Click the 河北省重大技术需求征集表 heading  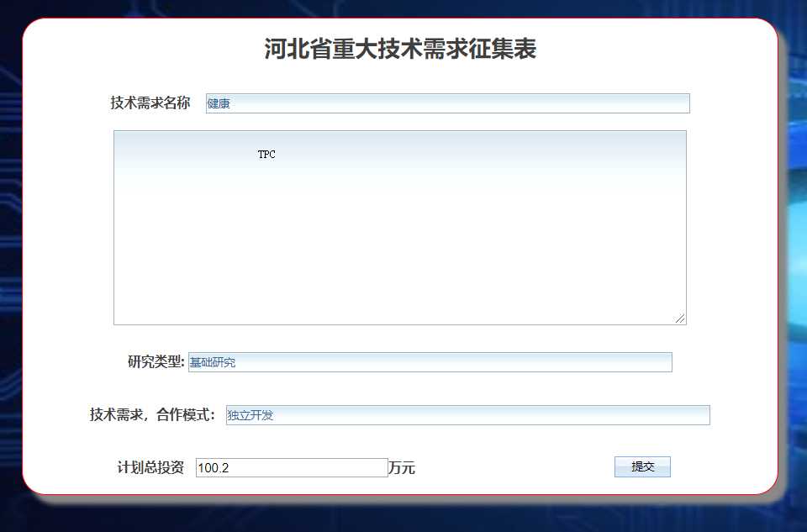click(400, 49)
